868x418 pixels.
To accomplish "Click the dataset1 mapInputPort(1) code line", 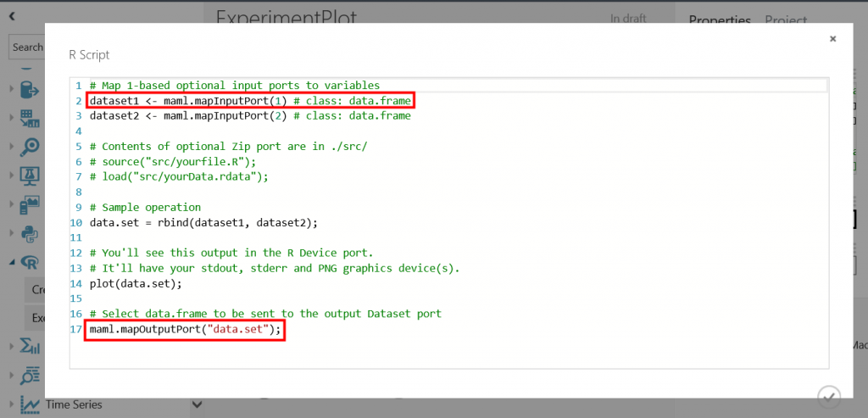I will pyautogui.click(x=250, y=101).
